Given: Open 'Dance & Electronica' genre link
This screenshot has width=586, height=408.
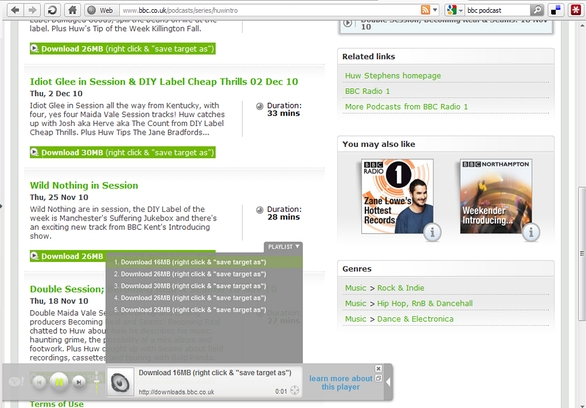Looking at the screenshot, I should (x=415, y=319).
